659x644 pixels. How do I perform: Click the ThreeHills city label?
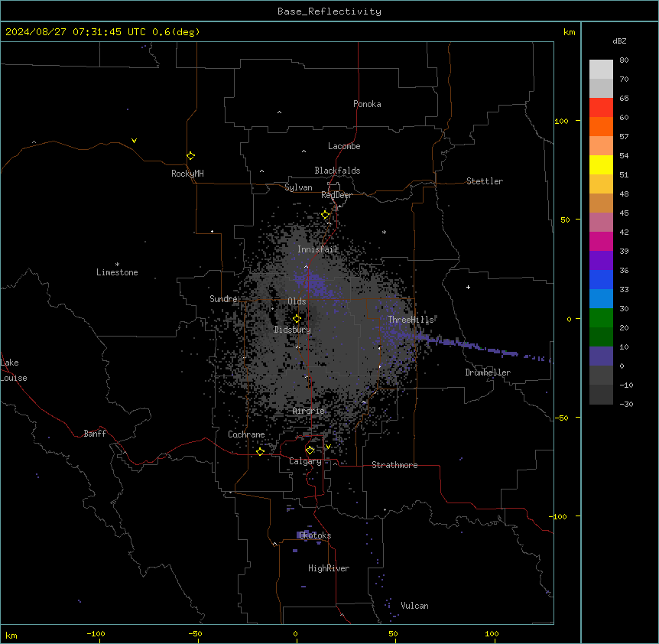411,320
